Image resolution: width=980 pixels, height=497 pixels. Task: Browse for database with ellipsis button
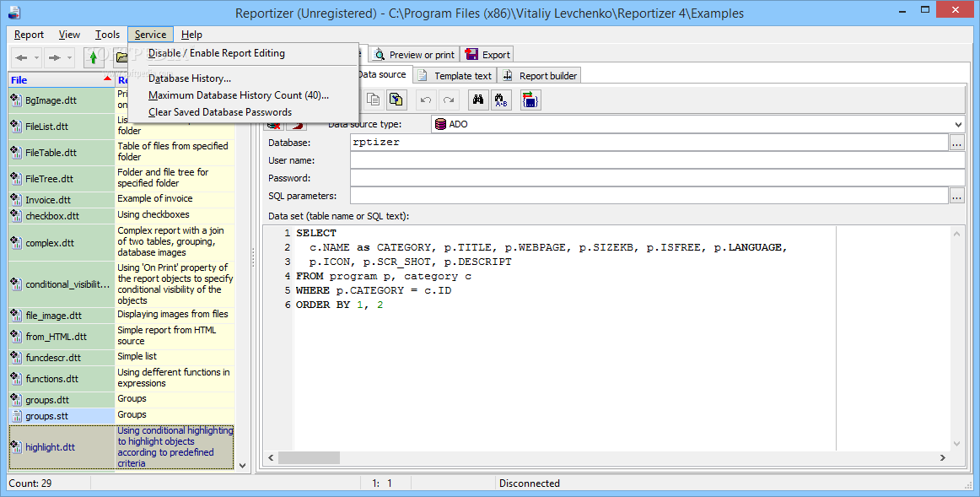[x=957, y=143]
